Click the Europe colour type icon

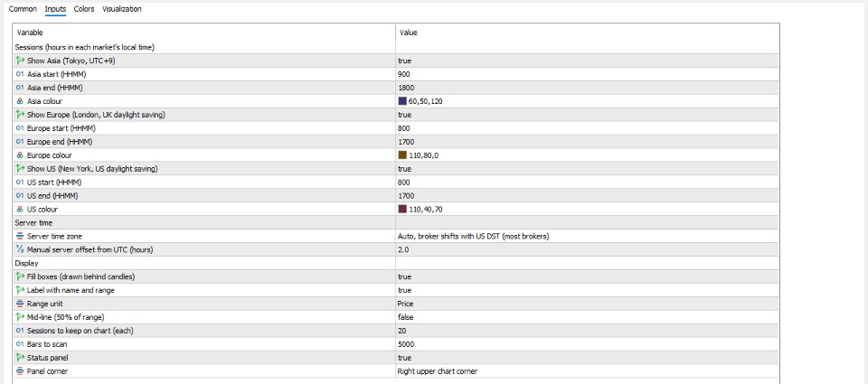[x=21, y=155]
